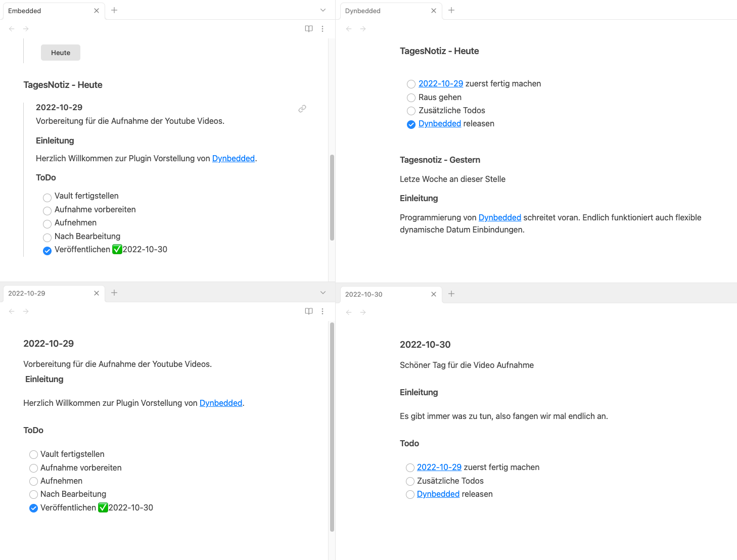Expand tab list dropdown in Embedded pane
The width and height of the screenshot is (737, 560).
pyautogui.click(x=323, y=10)
